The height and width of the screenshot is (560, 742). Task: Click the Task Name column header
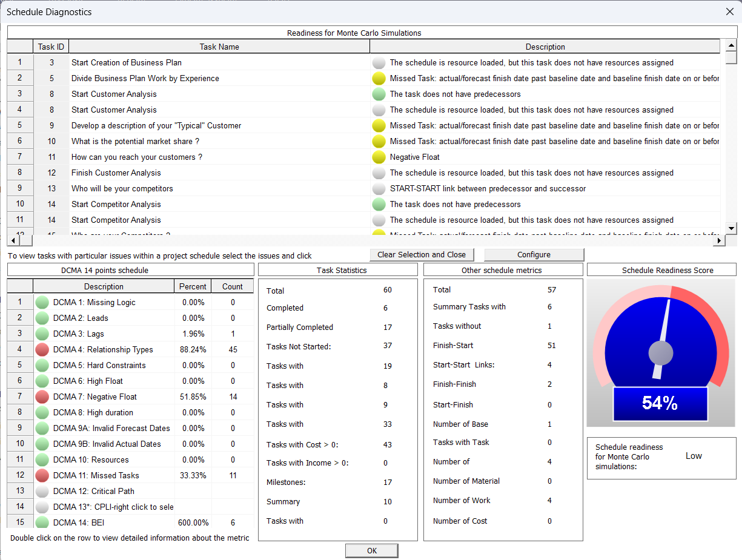coord(219,47)
